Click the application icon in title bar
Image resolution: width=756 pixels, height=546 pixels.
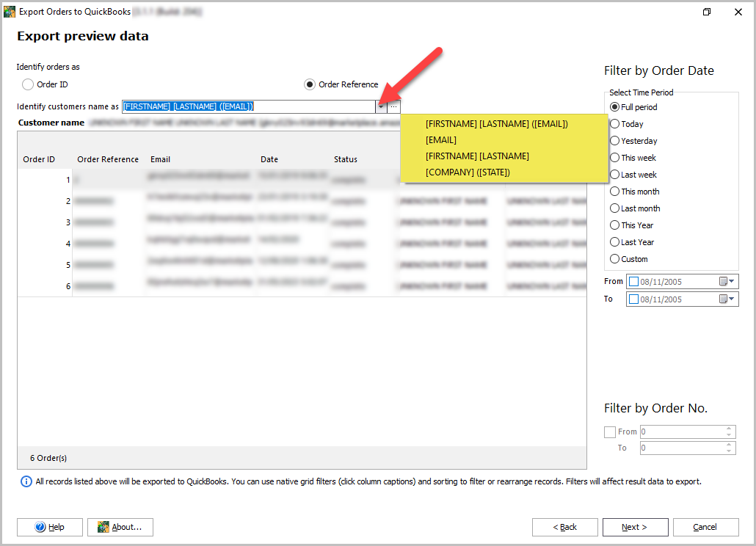9,12
